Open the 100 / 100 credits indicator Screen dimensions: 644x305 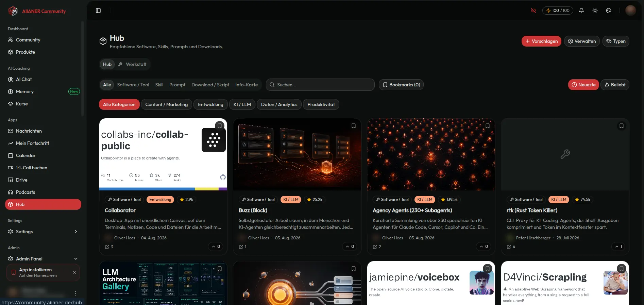pos(558,11)
